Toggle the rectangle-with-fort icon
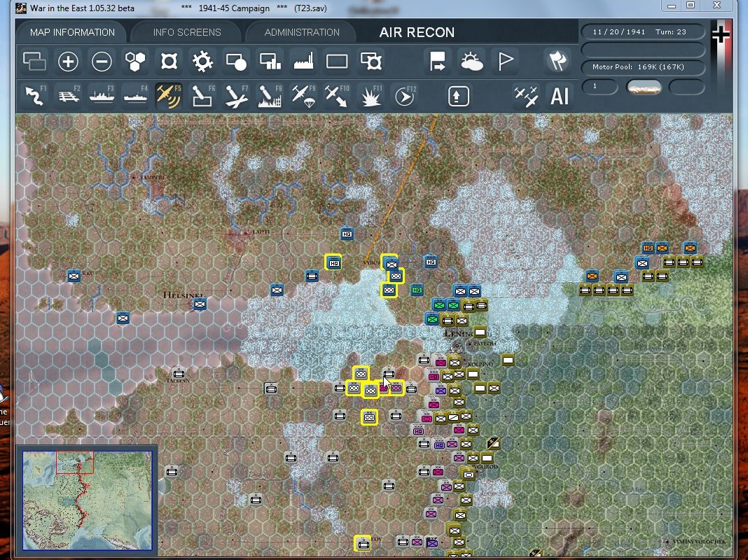The height and width of the screenshot is (560, 748). coord(370,62)
